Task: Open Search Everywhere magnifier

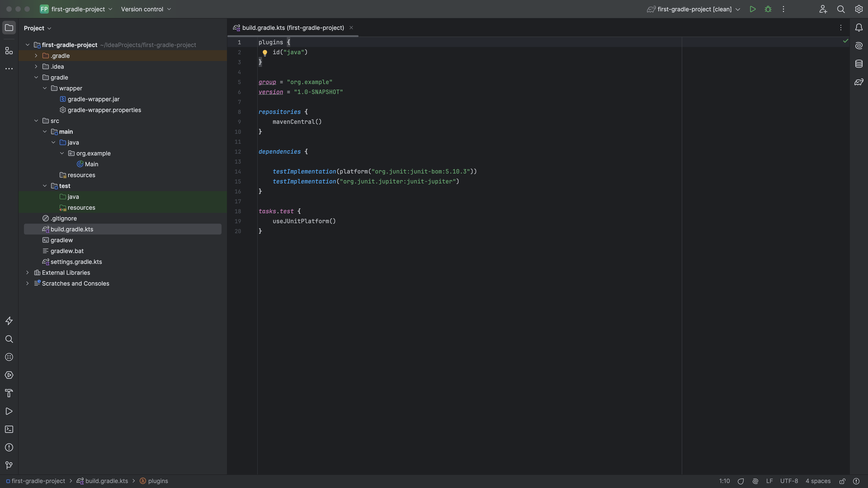Action: [841, 9]
